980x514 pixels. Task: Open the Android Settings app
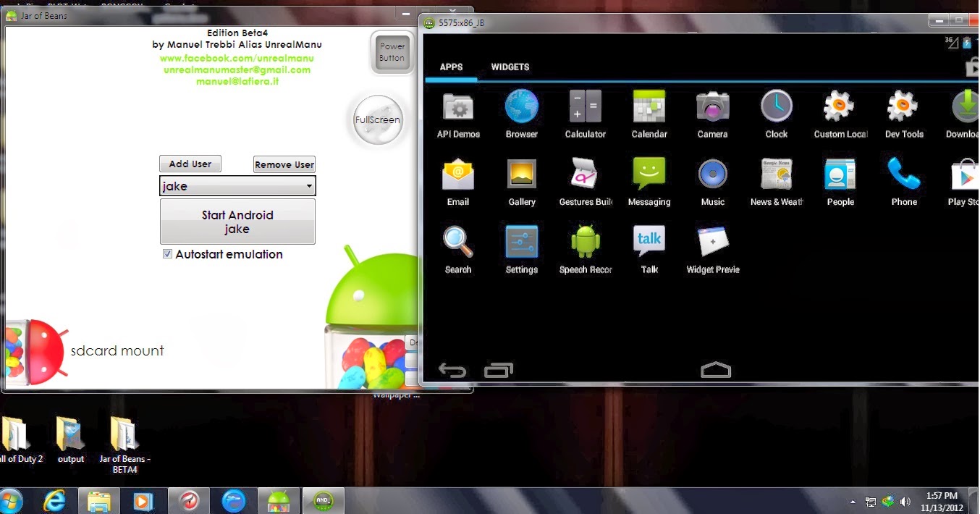(x=522, y=250)
